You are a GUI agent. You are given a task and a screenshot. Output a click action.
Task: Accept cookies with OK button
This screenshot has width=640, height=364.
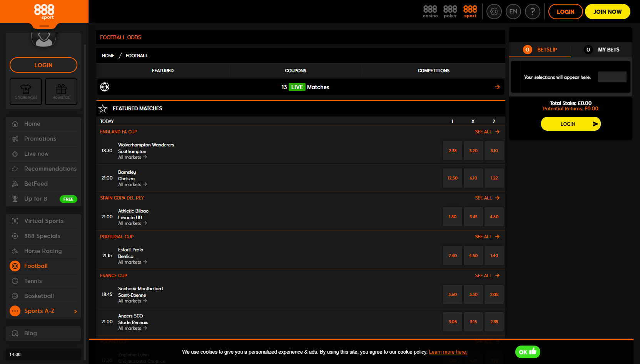[x=528, y=352]
